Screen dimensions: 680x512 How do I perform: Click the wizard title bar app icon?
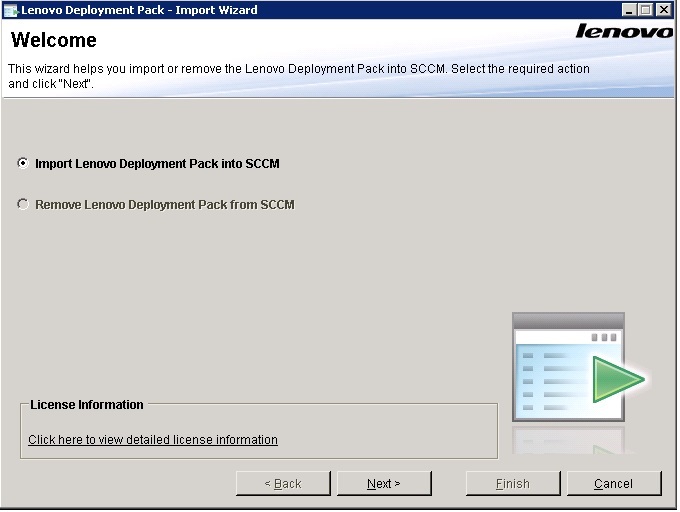[10, 10]
